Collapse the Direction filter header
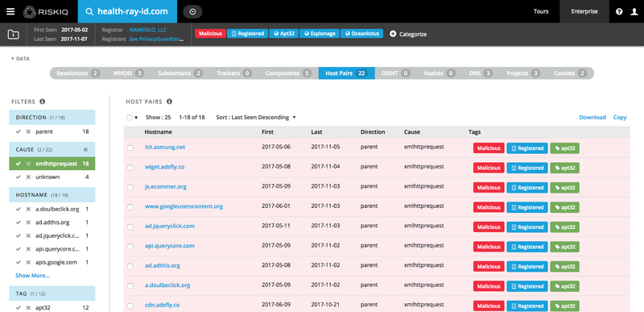 (x=52, y=117)
